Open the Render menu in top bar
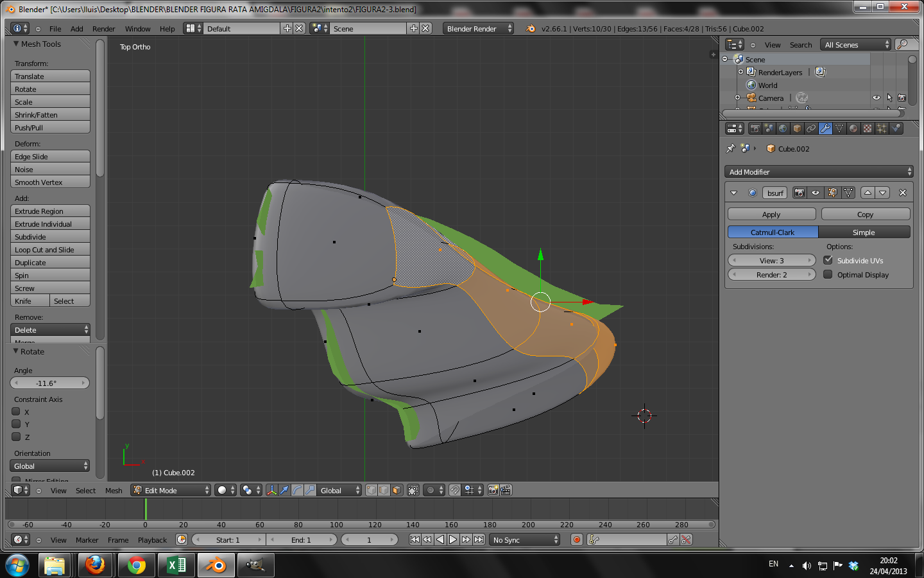The image size is (924, 578). [x=103, y=29]
